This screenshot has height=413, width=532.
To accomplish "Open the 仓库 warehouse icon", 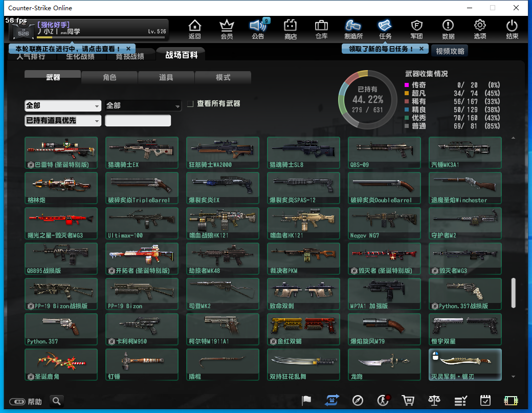I will [x=321, y=29].
